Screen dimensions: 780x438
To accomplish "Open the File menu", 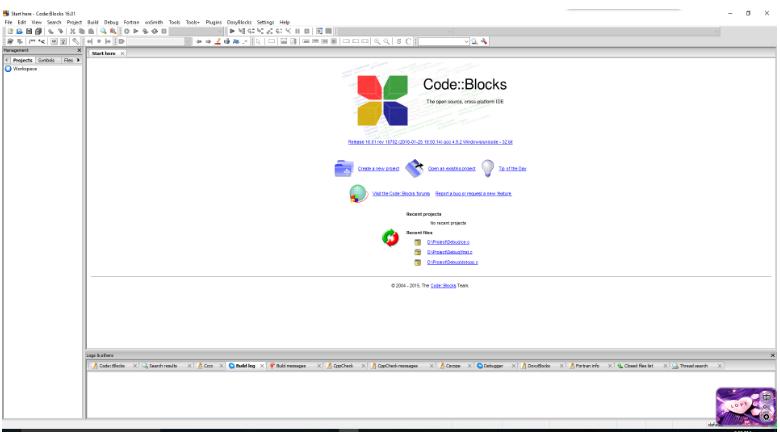I will point(8,22).
